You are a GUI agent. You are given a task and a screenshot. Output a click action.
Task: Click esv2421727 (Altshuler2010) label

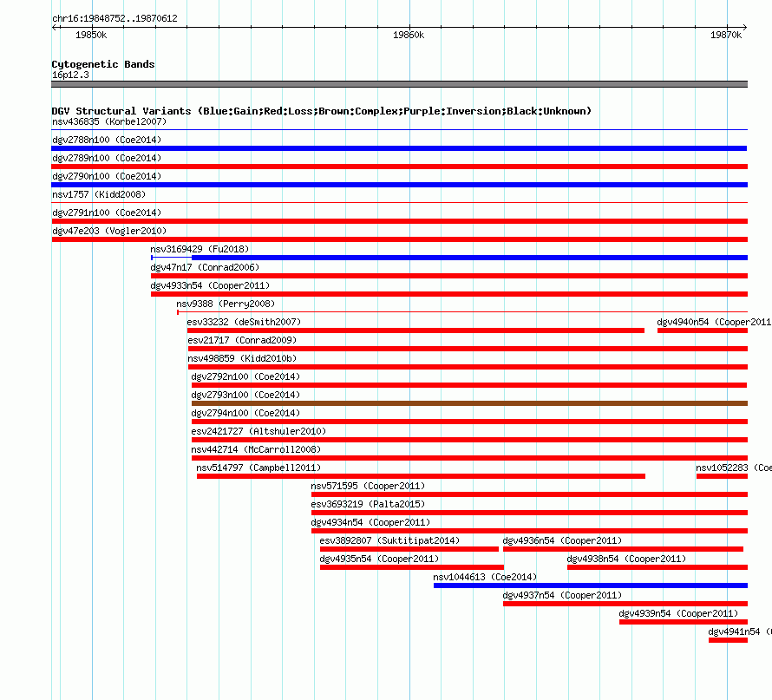point(258,431)
